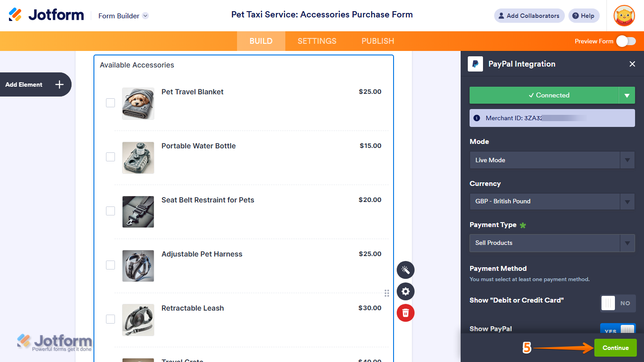Click the Add Element plus icon
644x362 pixels.
tap(59, 84)
